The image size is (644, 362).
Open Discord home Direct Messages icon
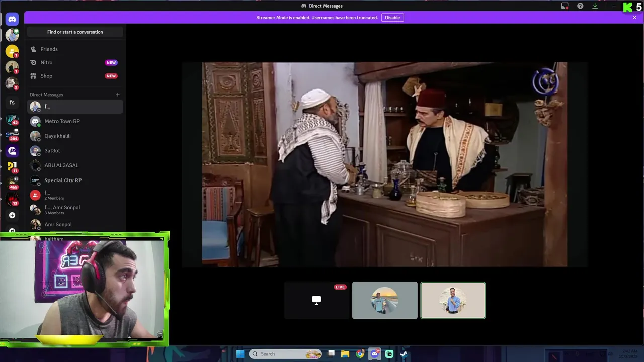[x=12, y=19]
